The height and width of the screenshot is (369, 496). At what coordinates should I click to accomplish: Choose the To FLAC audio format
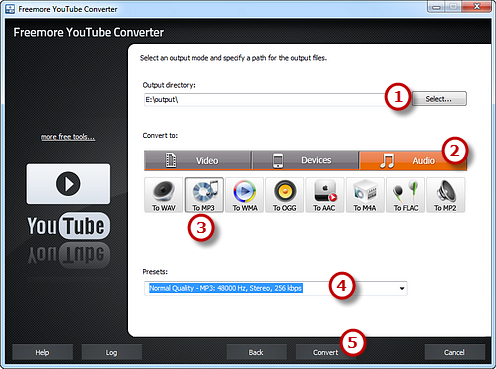405,195
